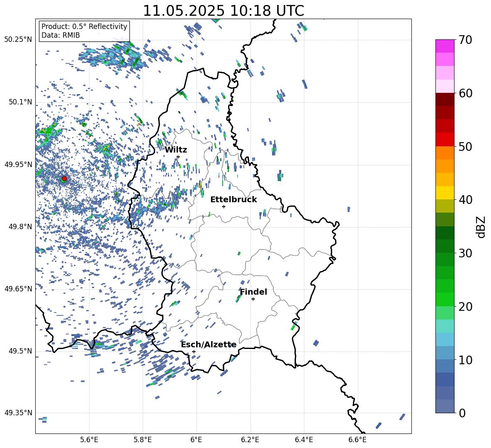491x448 pixels.
Task: Click the title text 11.05.2025 10:18 UTC
Action: pyautogui.click(x=223, y=11)
